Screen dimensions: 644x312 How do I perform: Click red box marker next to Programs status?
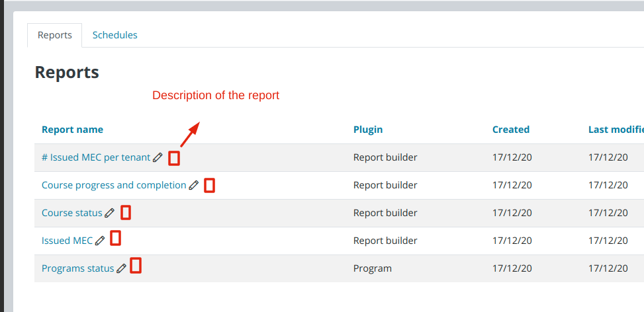(x=136, y=266)
